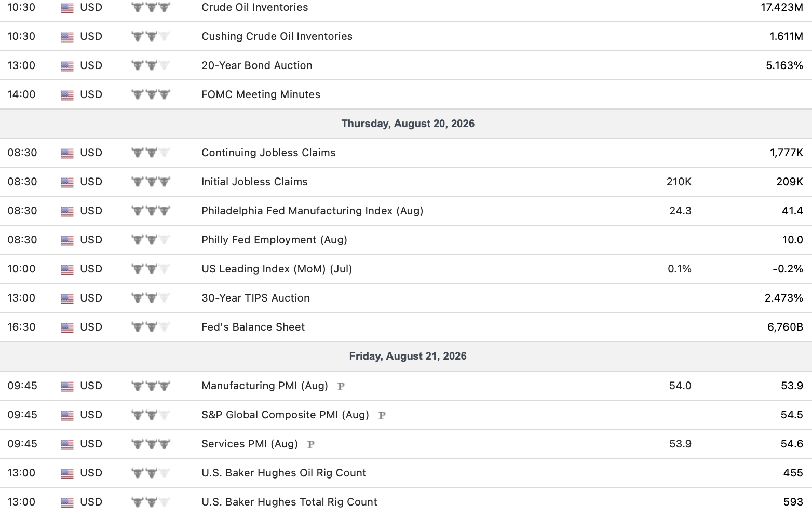Click the P icon after S&P Global Composite PMI
This screenshot has height=519, width=812.
[x=382, y=415]
